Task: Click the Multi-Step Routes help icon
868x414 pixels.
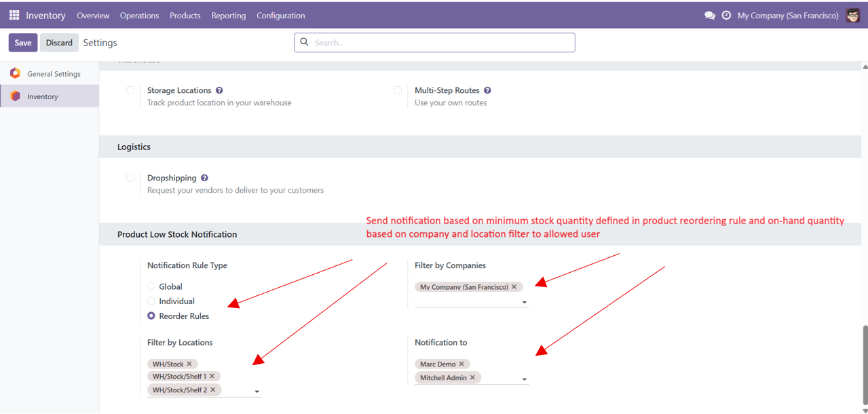Action: pos(487,90)
